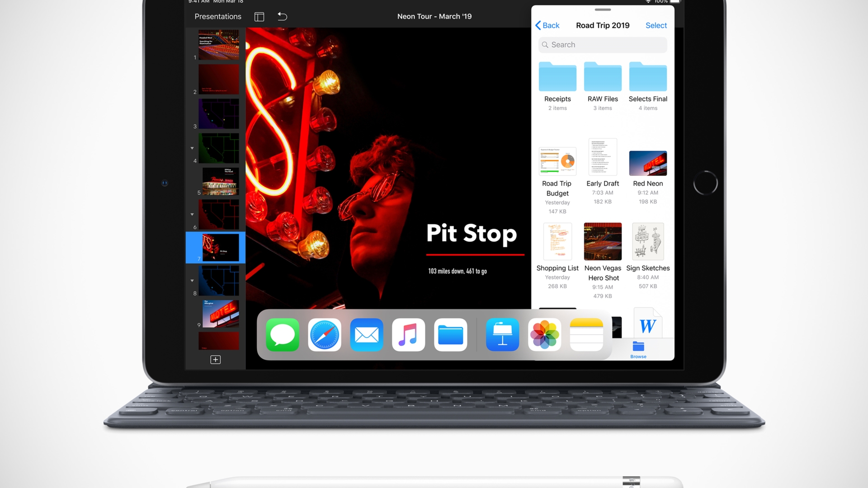Tap the Search field in Files panel
Viewport: 868px width, 488px height.
point(602,44)
